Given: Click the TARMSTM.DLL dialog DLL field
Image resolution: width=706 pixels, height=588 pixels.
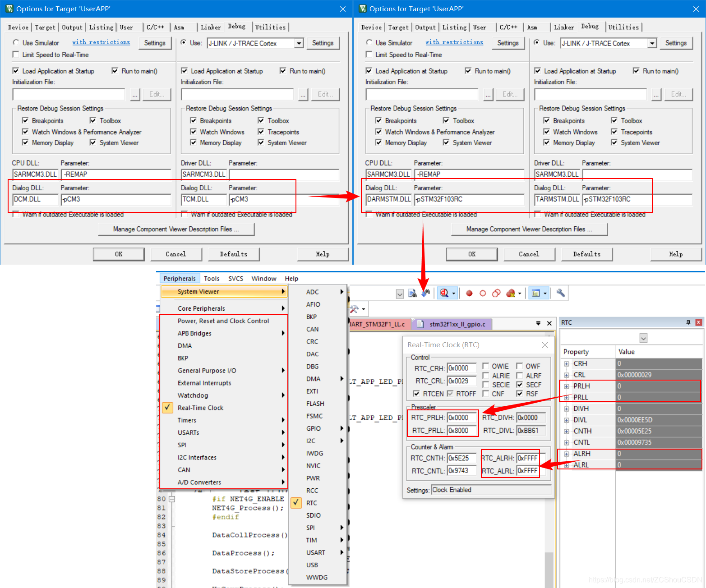Looking at the screenshot, I should tap(557, 199).
